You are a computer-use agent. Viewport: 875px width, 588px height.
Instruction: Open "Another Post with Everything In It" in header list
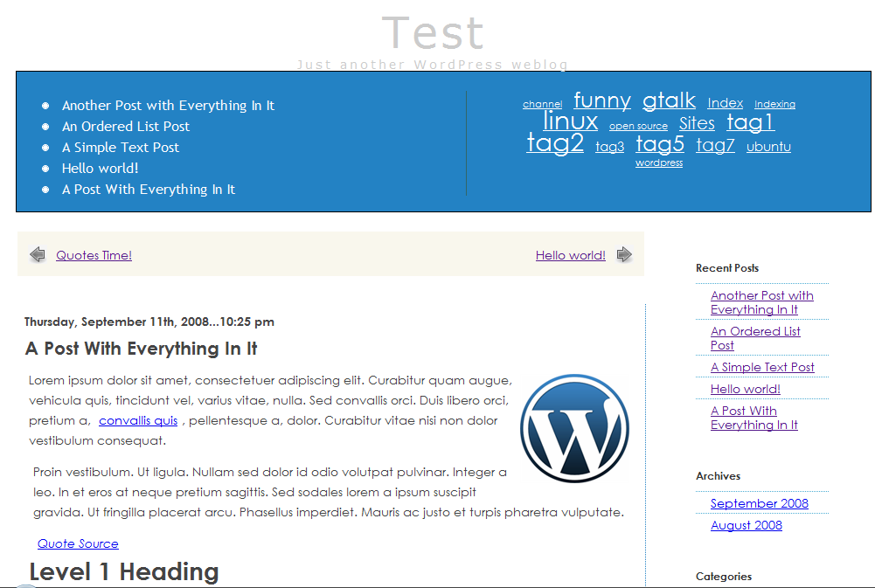(x=168, y=105)
